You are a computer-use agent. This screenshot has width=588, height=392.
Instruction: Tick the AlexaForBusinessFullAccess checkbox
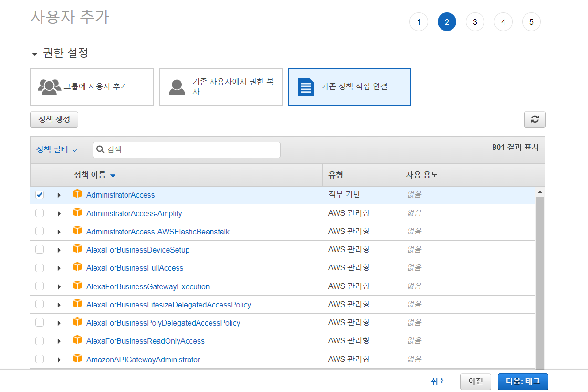(40, 267)
